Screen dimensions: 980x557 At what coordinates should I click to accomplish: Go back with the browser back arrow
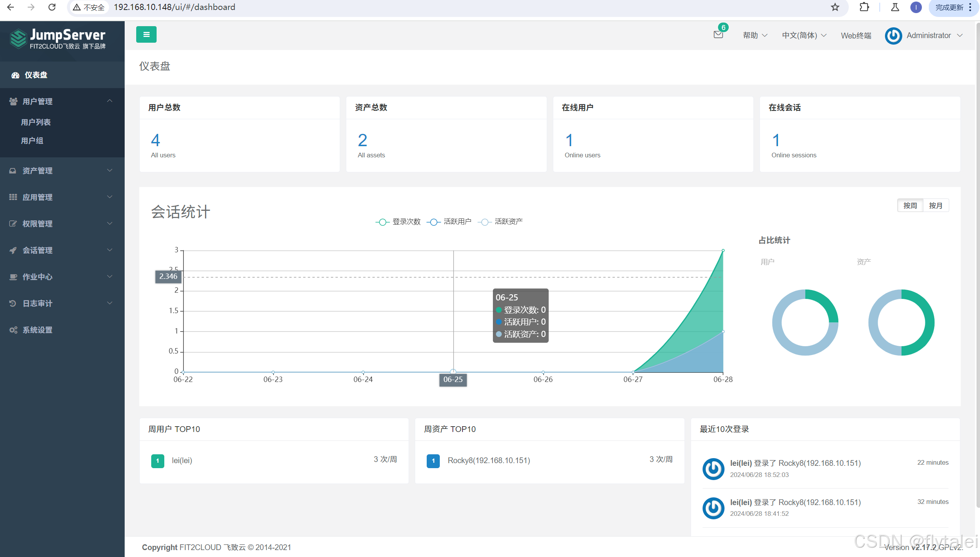pyautogui.click(x=11, y=7)
